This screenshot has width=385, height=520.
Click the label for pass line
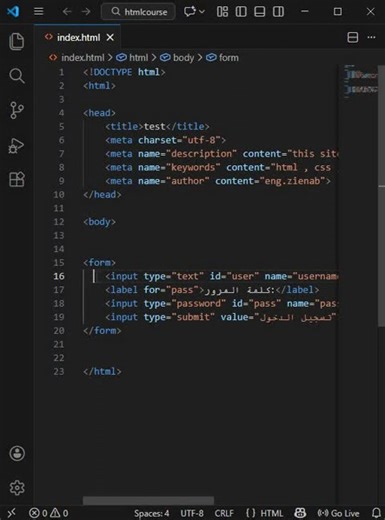click(212, 290)
